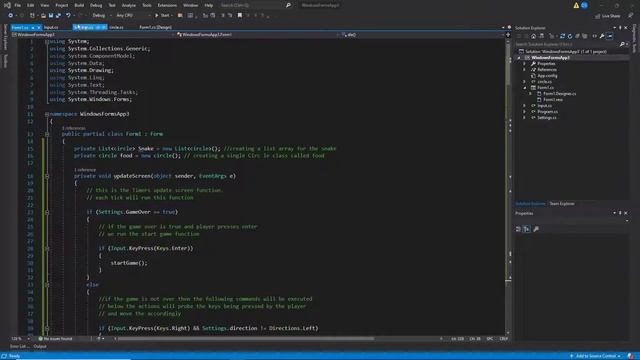
Task: Open the Extensions menu
Action: (167, 5)
